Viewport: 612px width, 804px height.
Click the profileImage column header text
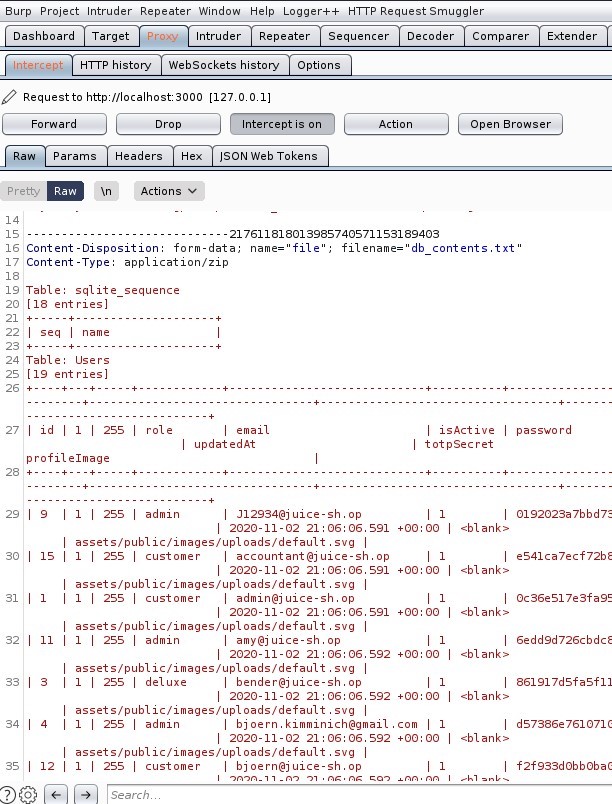click(68, 458)
